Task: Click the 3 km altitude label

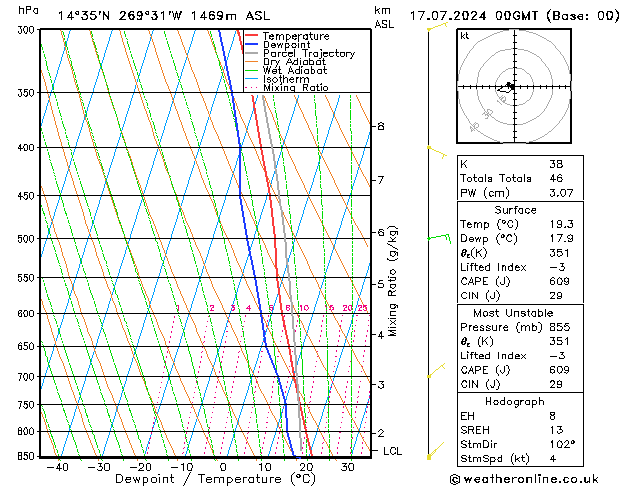Action: pyautogui.click(x=381, y=385)
